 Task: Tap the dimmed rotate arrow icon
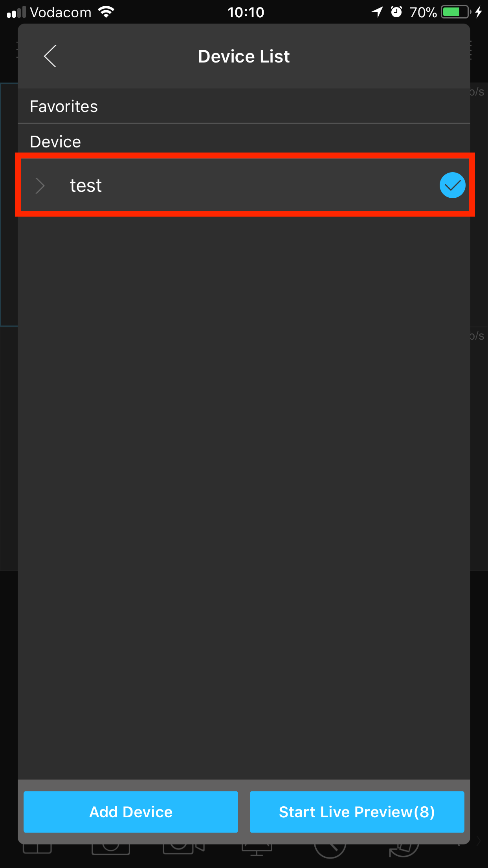[x=404, y=850]
